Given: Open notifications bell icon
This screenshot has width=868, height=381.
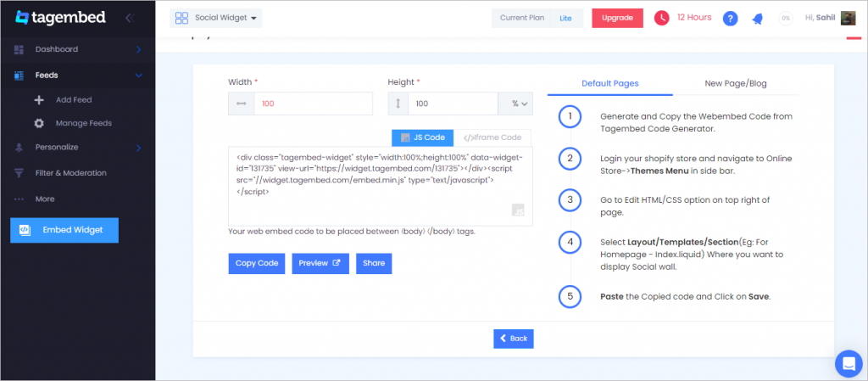Looking at the screenshot, I should point(757,19).
